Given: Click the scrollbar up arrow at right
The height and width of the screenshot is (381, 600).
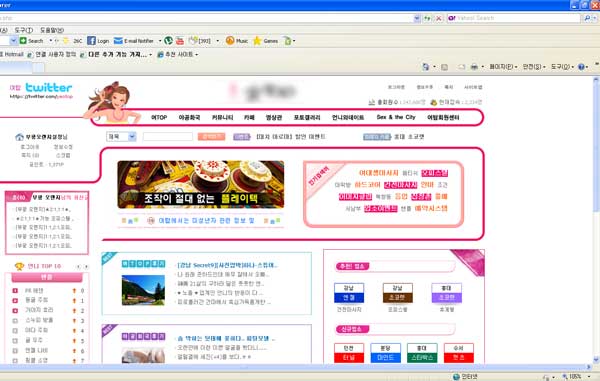Looking at the screenshot, I should [595, 80].
